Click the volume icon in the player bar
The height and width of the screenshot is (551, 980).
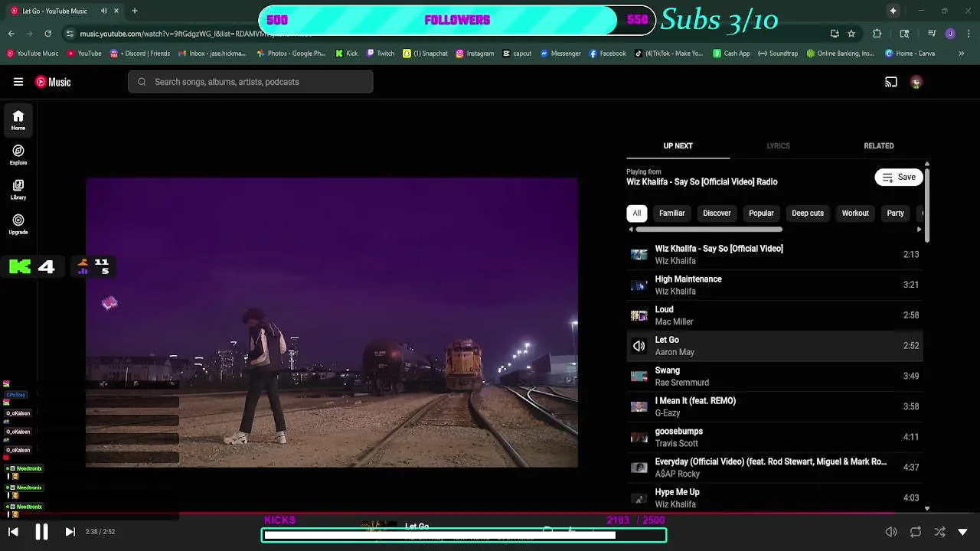[x=891, y=532]
